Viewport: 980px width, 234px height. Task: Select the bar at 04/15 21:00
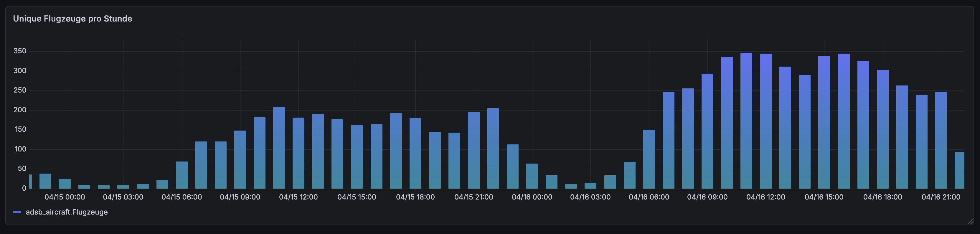click(x=473, y=150)
